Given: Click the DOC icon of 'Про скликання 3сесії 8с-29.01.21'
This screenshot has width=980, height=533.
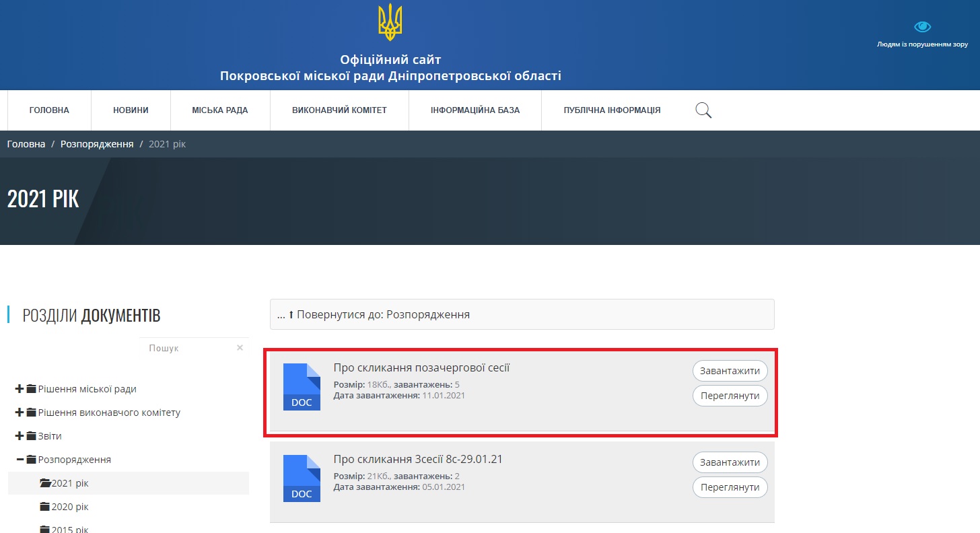Looking at the screenshot, I should click(301, 478).
